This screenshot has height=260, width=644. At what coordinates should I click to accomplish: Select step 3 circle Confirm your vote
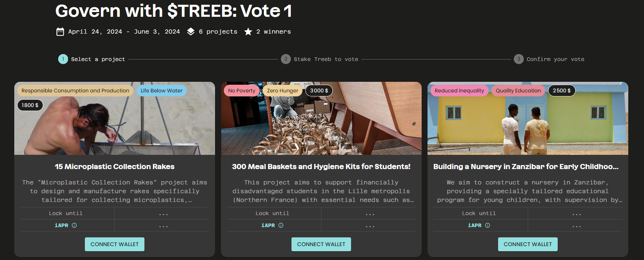(x=519, y=59)
